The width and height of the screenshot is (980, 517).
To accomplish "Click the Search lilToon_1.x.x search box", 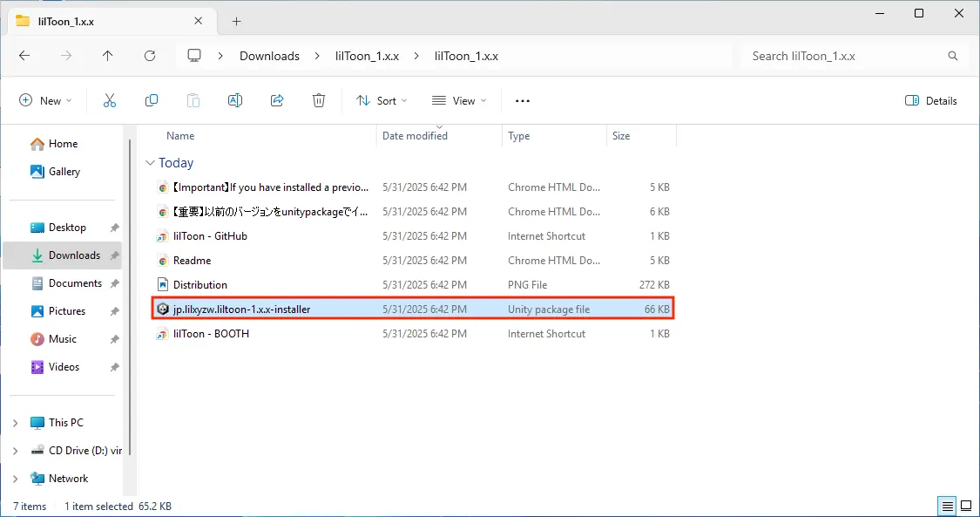I will [x=845, y=56].
